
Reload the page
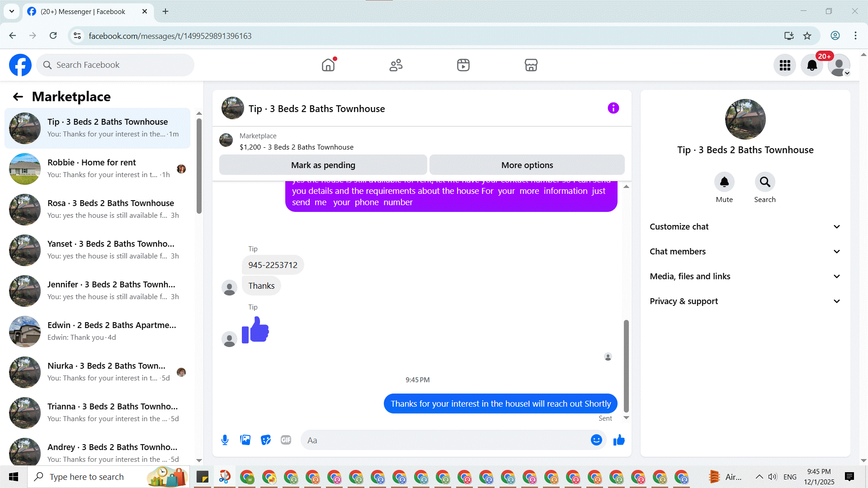pyautogui.click(x=53, y=36)
